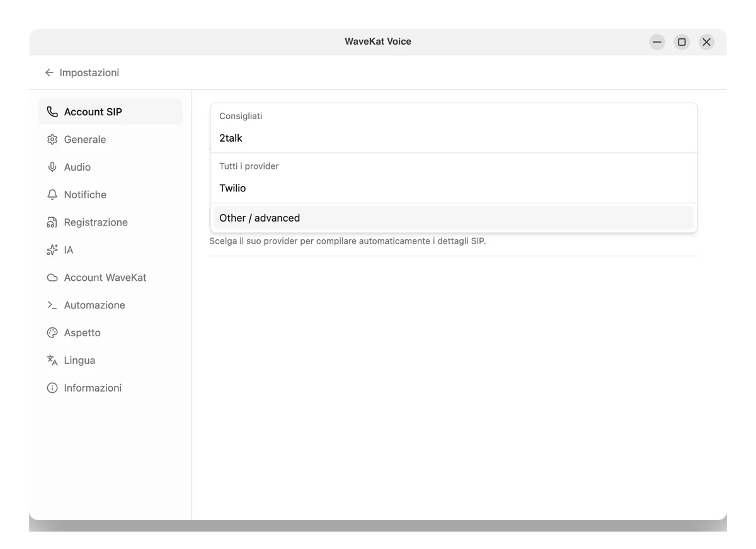Click the Informazioni info circle icon
Viewport: 756px width, 549px height.
pos(52,388)
